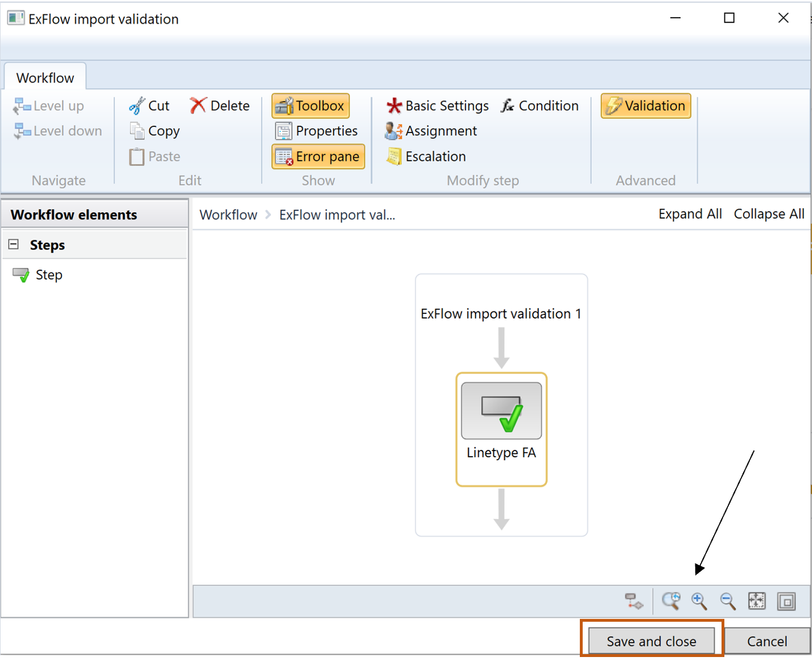Open Basic Settings for the step
Image resolution: width=812 pixels, height=661 pixels.
pos(437,106)
